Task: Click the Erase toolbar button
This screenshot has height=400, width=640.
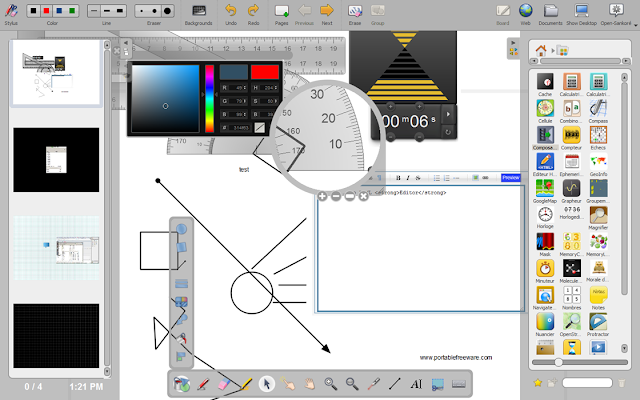Action: click(355, 15)
